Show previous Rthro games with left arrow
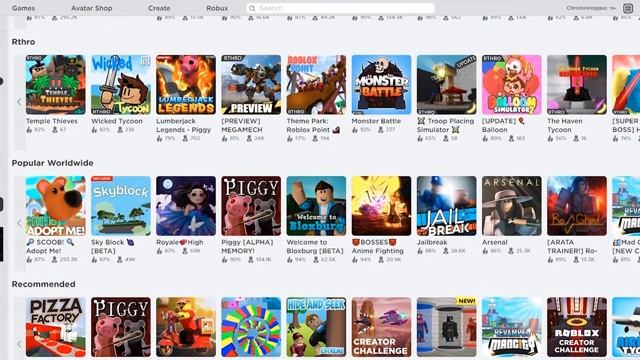This screenshot has width=640, height=360. 19,102
